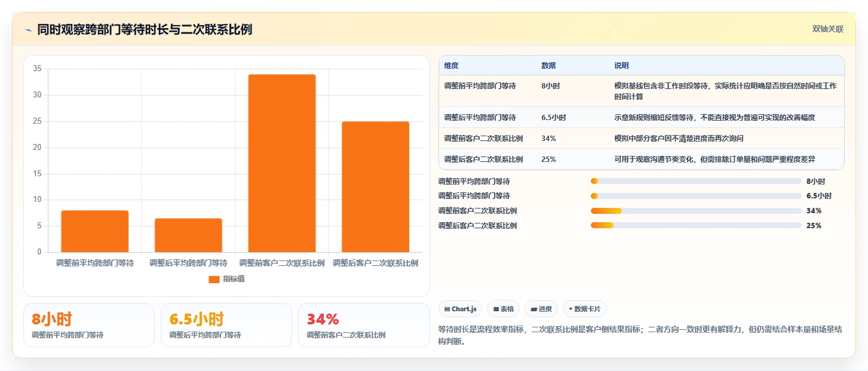Click table cell value 34%
868x371 pixels.
pos(548,139)
